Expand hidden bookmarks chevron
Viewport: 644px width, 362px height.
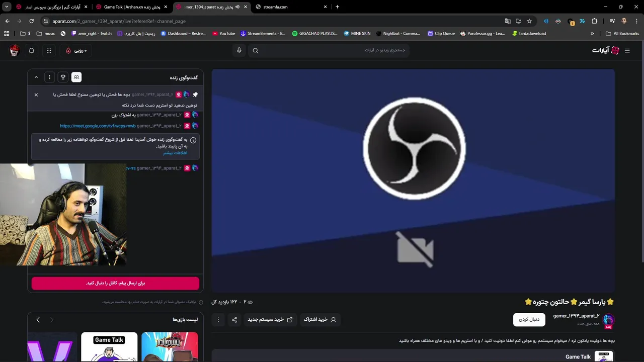click(x=592, y=34)
